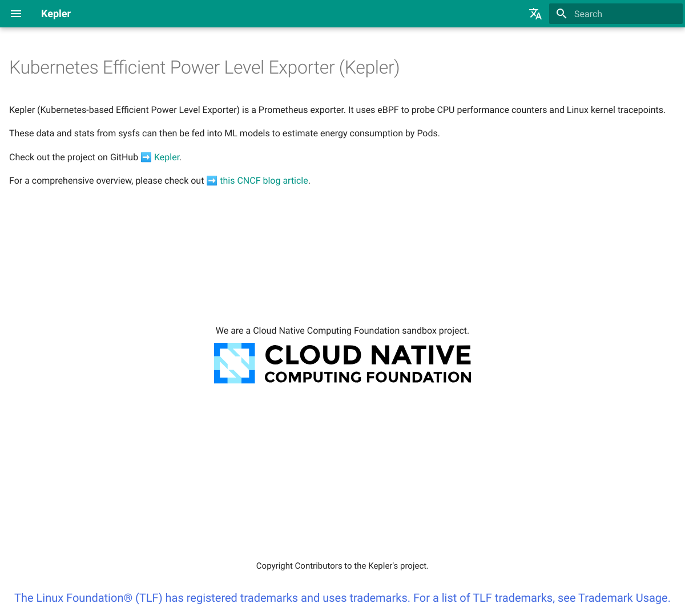Click the search magnifier icon
The image size is (685, 616).
point(562,14)
